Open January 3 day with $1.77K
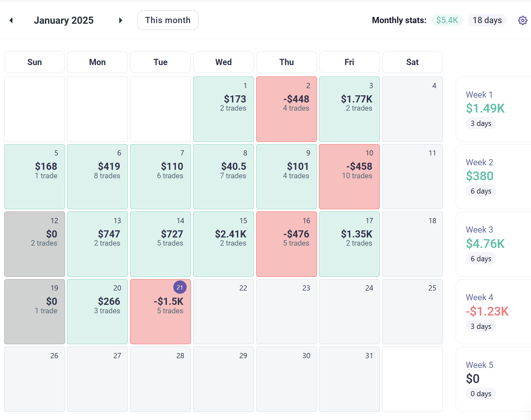The width and height of the screenshot is (531, 420). 349,109
